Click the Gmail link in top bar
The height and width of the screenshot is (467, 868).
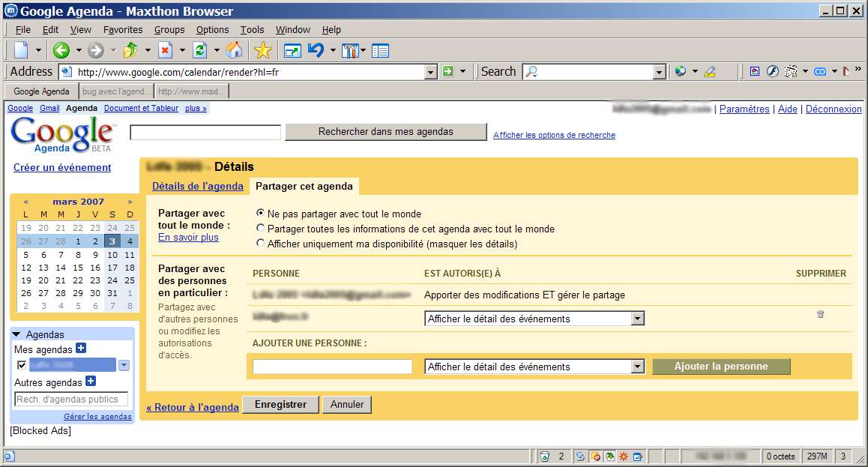[49, 109]
